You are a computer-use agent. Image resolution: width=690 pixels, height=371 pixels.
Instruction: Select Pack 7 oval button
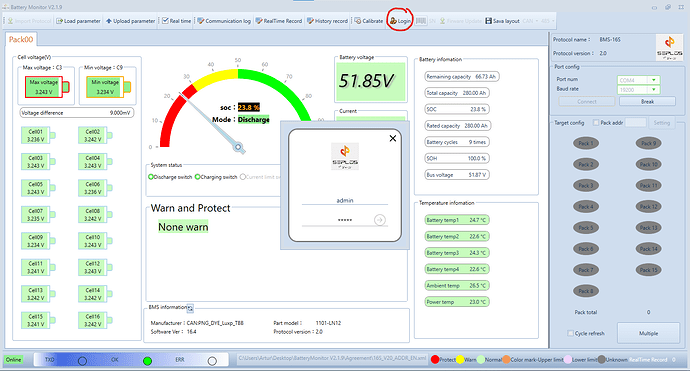point(586,270)
